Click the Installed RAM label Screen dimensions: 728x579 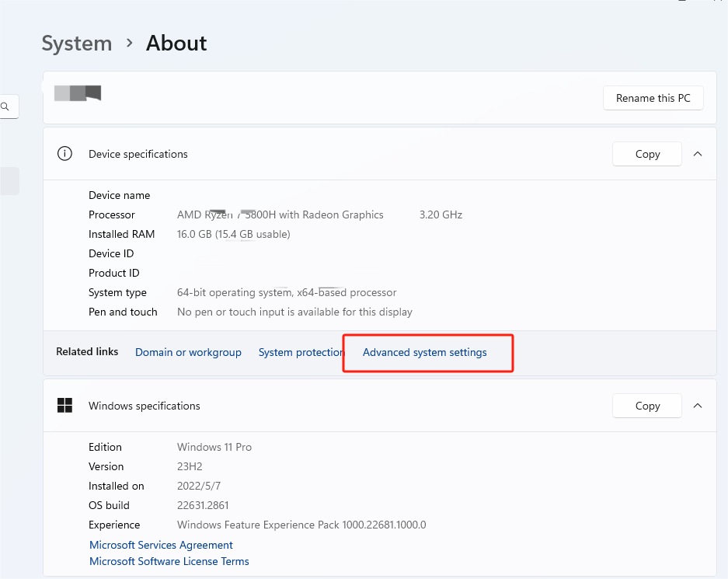pyautogui.click(x=122, y=234)
